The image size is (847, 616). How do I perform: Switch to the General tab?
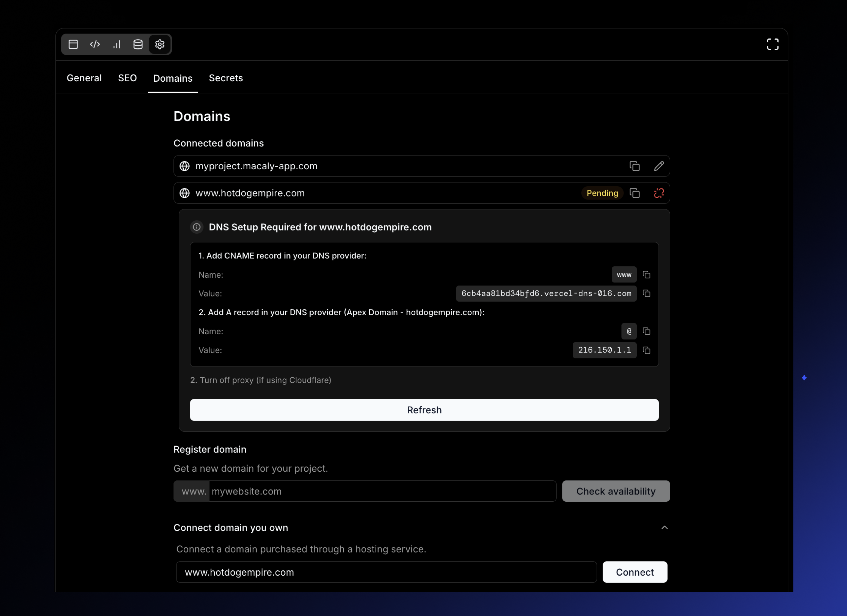[84, 78]
